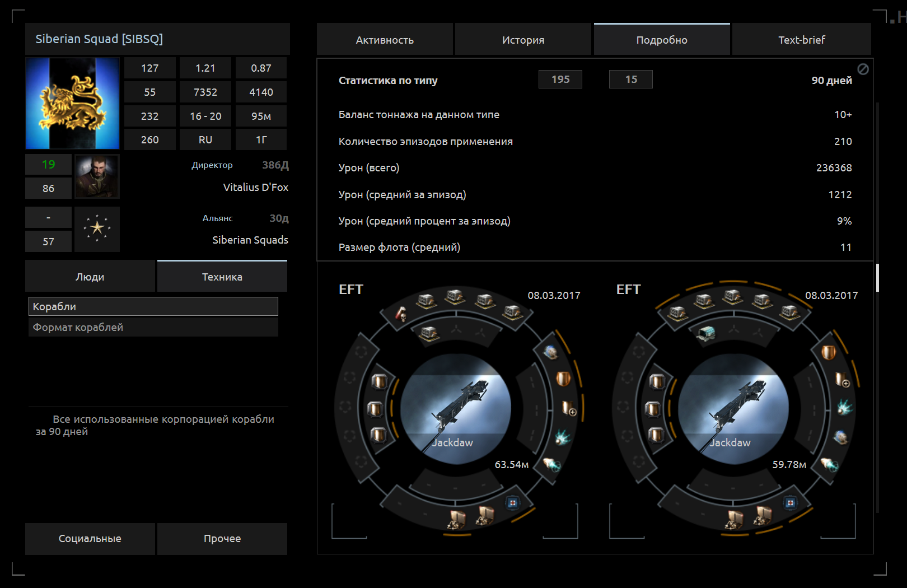Select the middle shield rig in 59.78м fit
The width and height of the screenshot is (907, 588).
(x=652, y=409)
